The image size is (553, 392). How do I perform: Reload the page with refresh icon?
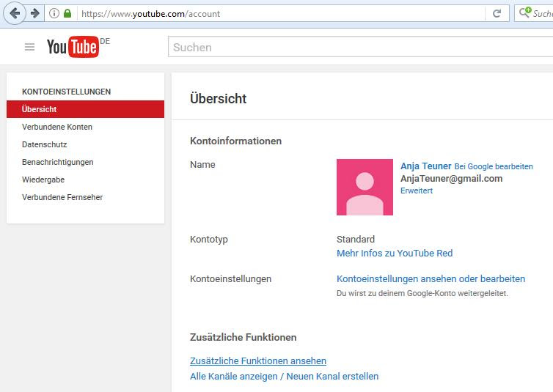click(x=497, y=13)
